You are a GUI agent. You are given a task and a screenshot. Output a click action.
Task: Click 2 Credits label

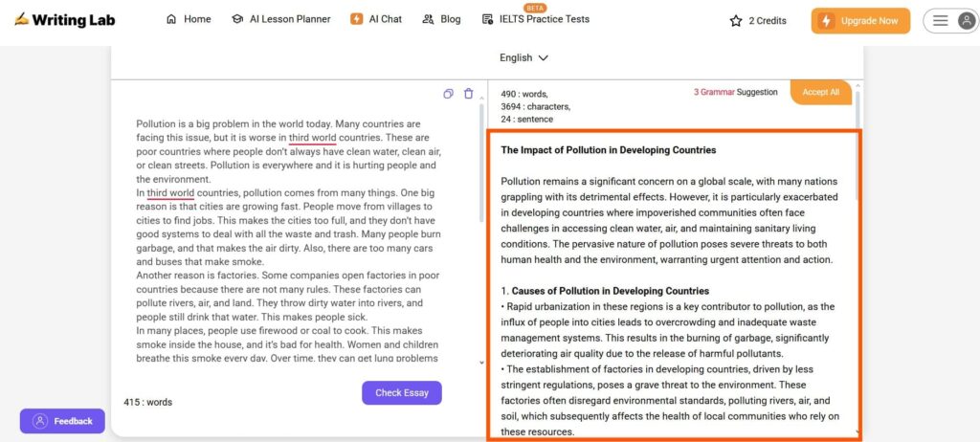[768, 21]
